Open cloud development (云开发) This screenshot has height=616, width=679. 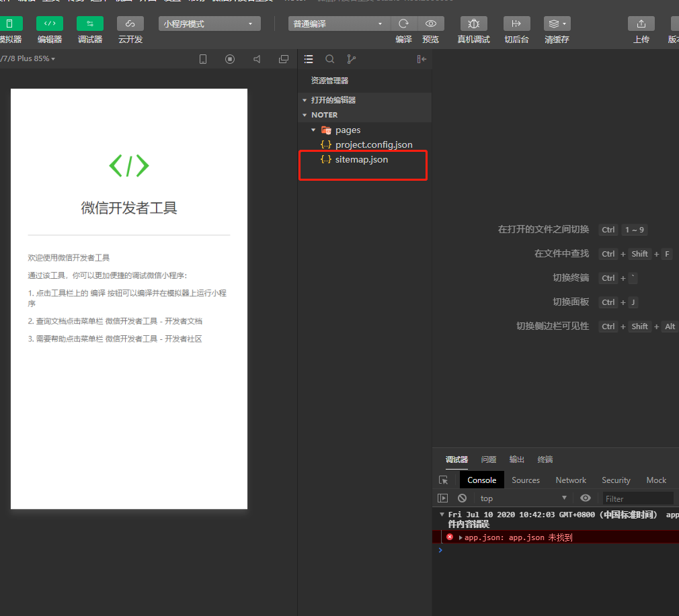tap(130, 24)
